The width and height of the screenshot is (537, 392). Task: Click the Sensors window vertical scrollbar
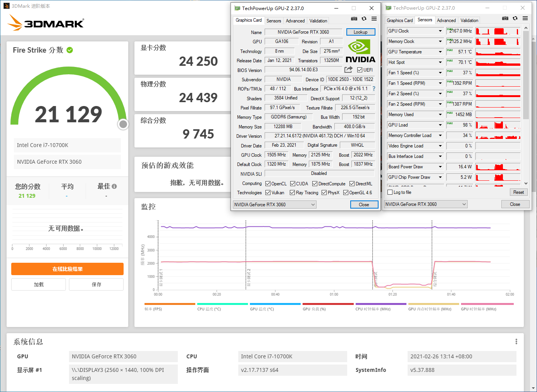click(x=526, y=75)
